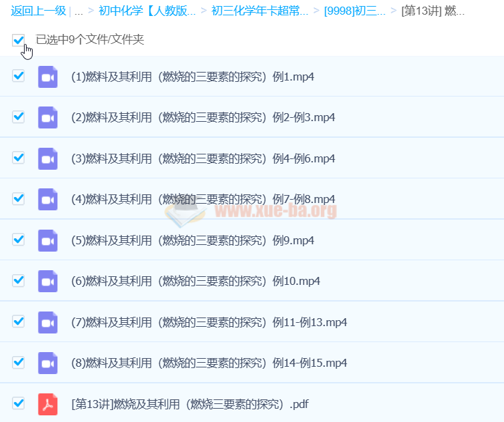Open file name (8) 例14-例15.mp4
Image resolution: width=504 pixels, height=422 pixels.
209,363
